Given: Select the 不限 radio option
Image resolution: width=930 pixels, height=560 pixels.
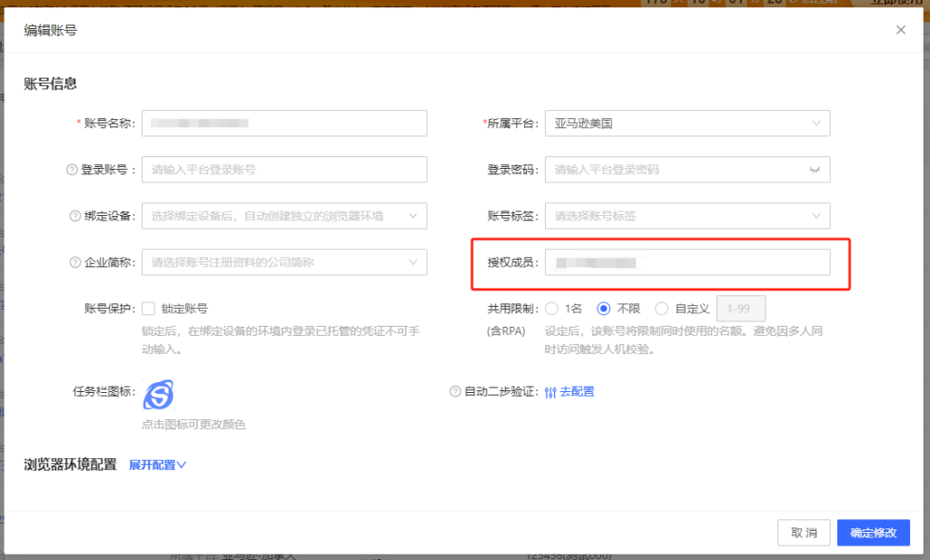Looking at the screenshot, I should [603, 309].
